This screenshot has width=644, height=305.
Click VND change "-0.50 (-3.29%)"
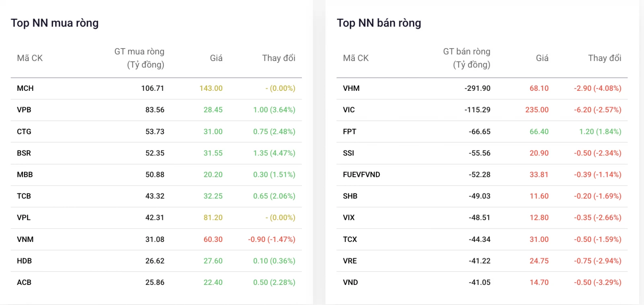(x=598, y=282)
